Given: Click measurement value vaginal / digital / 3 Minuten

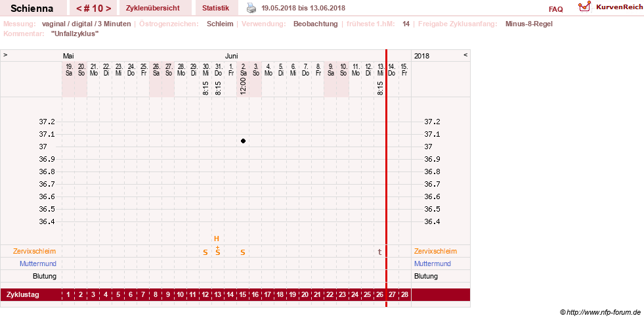Looking at the screenshot, I should (86, 24).
